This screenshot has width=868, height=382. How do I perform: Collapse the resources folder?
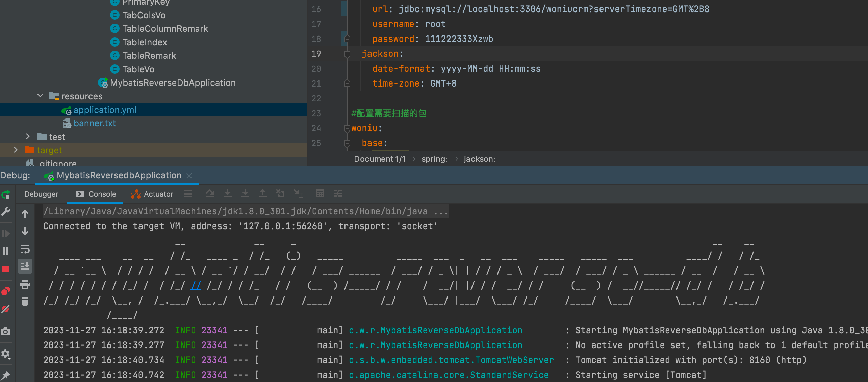40,96
